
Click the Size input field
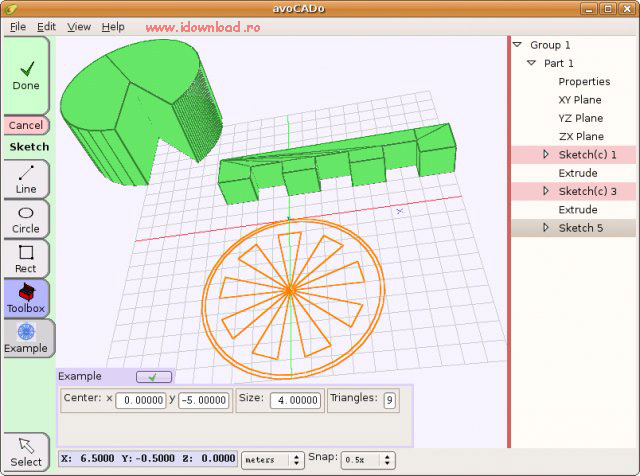(295, 400)
